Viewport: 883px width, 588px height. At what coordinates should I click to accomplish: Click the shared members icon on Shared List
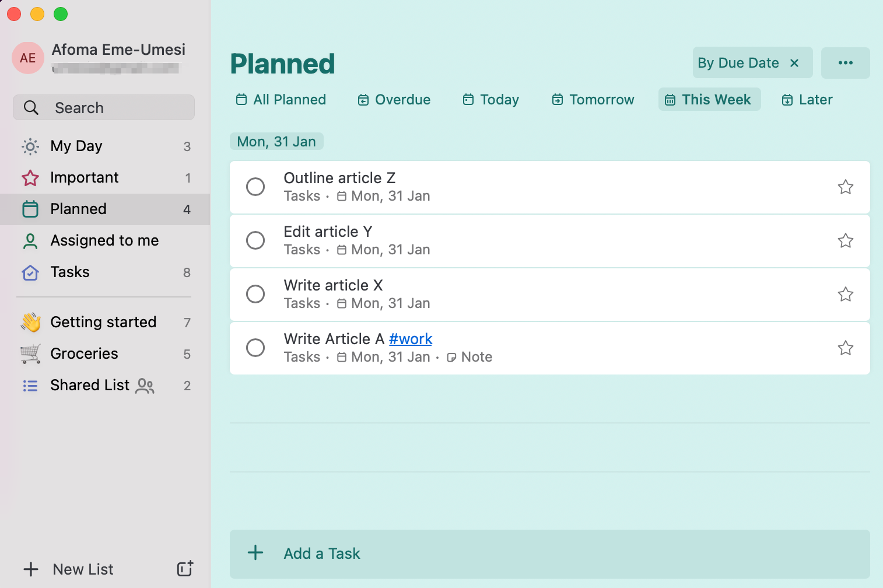[145, 386]
